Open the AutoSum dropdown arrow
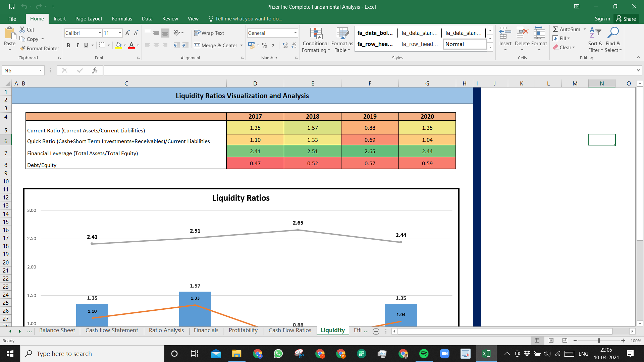644x362 pixels. [x=585, y=29]
